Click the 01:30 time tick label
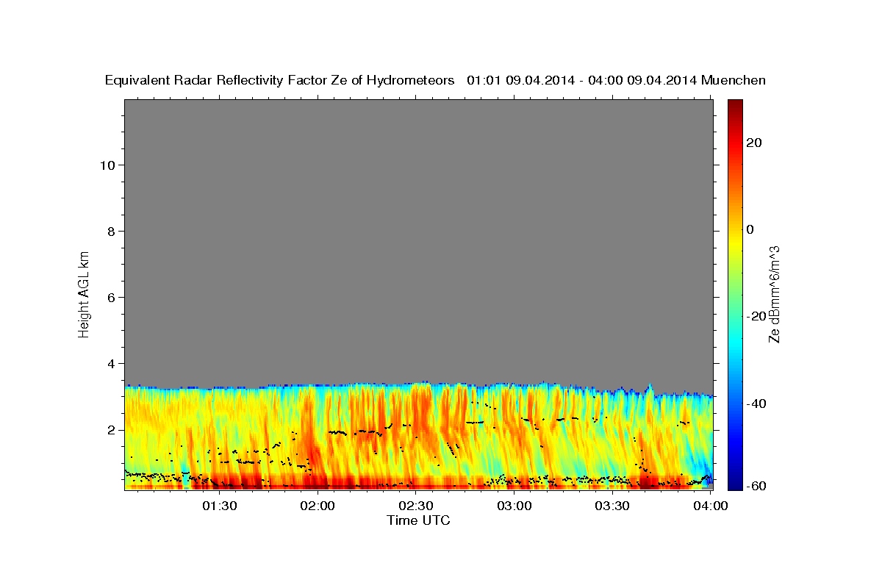Image resolution: width=882 pixels, height=588 pixels. [x=220, y=506]
